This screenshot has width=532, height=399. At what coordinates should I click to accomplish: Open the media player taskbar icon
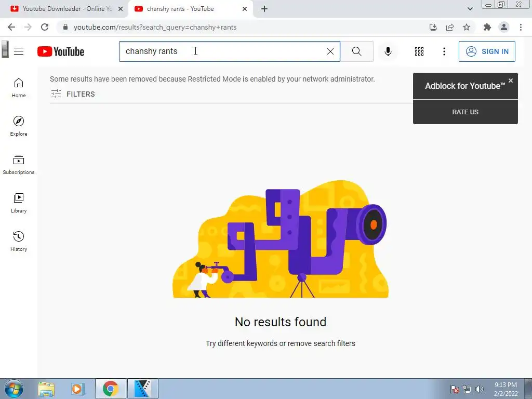click(77, 389)
